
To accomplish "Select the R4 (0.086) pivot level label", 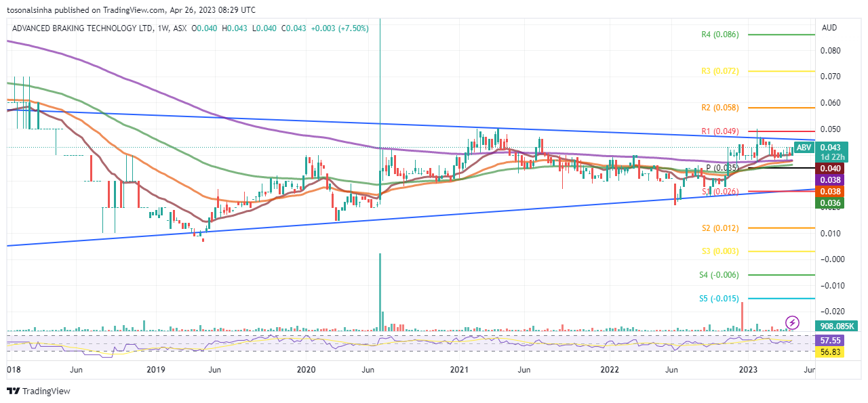I will pos(720,35).
